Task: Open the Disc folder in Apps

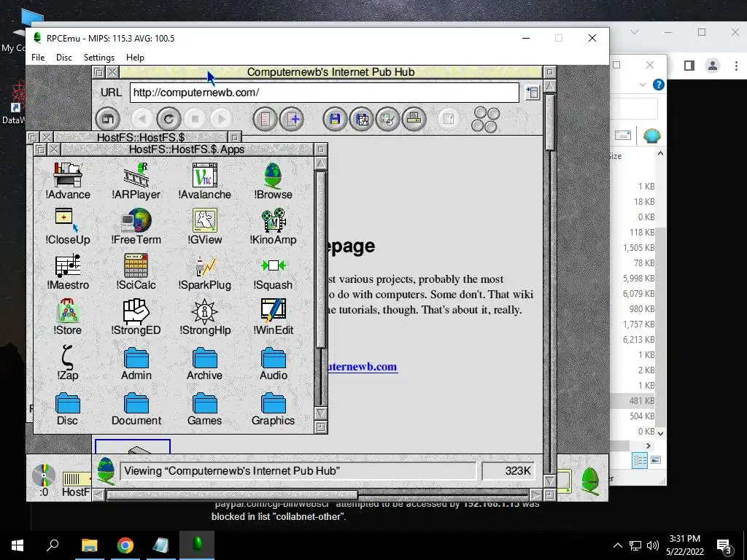Action: (x=68, y=408)
